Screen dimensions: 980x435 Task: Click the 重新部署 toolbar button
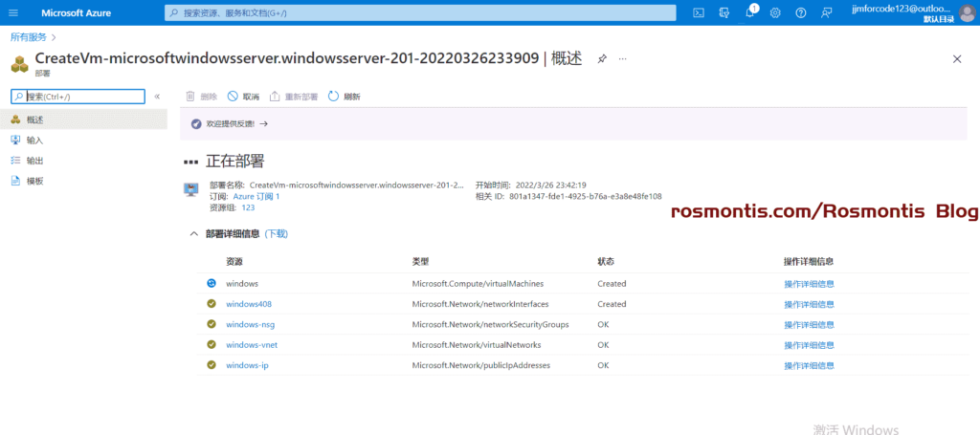294,97
